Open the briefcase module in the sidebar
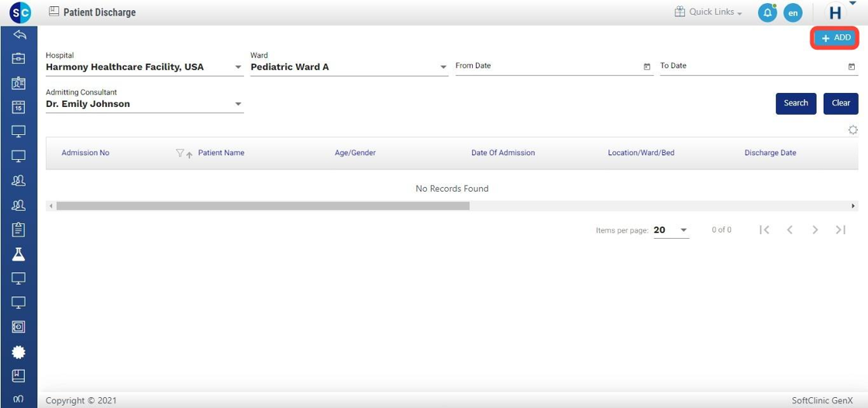 tap(19, 58)
